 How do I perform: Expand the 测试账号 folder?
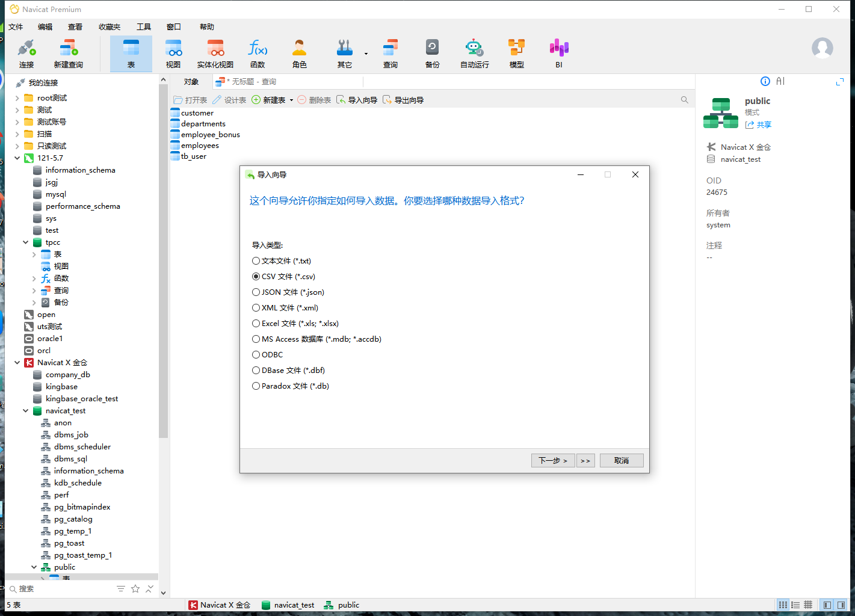[x=17, y=122]
